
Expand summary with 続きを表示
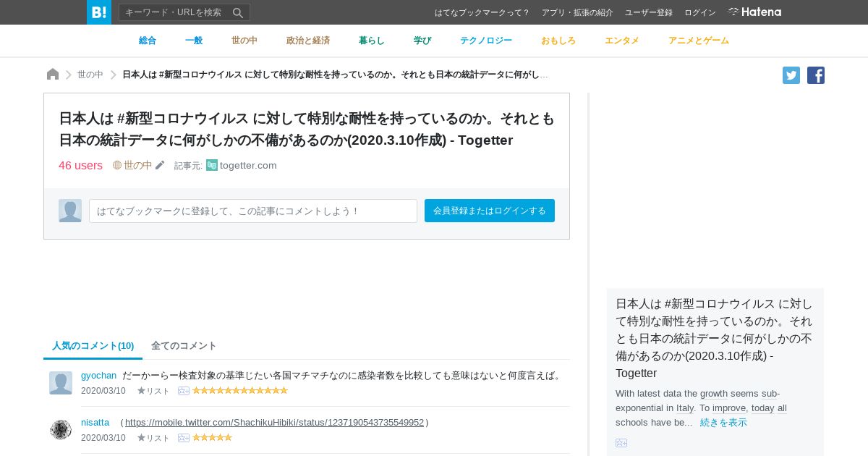[x=723, y=422]
